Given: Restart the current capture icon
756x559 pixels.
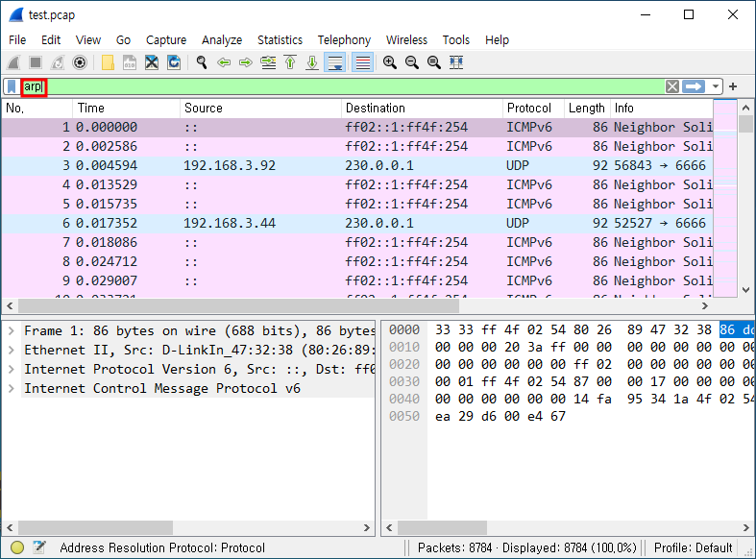Looking at the screenshot, I should (58, 62).
